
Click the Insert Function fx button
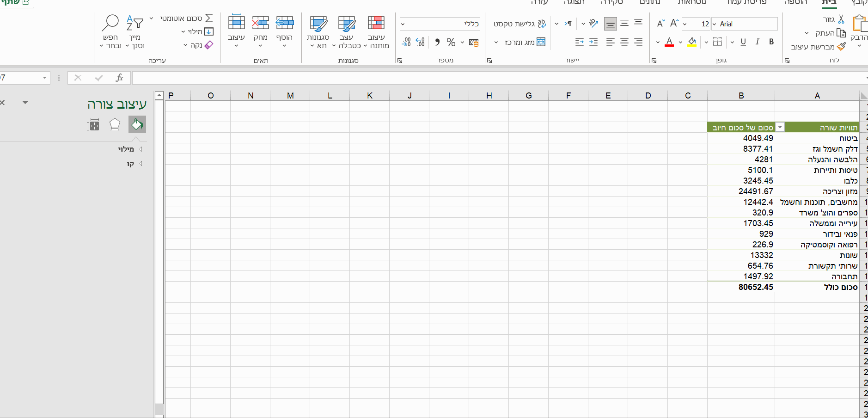pyautogui.click(x=119, y=78)
